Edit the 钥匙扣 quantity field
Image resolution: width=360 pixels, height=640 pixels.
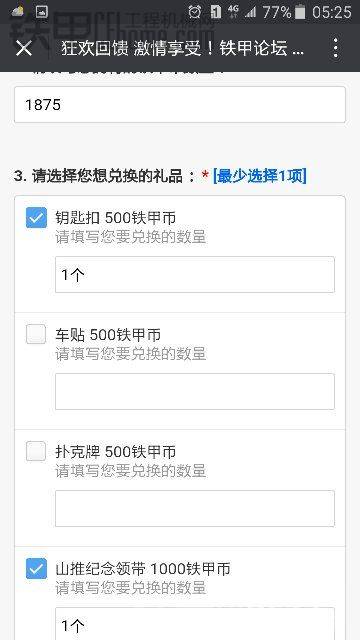[195, 275]
